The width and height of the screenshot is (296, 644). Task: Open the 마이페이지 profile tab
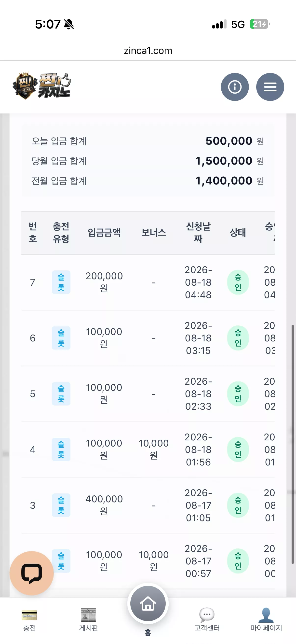[x=266, y=620]
